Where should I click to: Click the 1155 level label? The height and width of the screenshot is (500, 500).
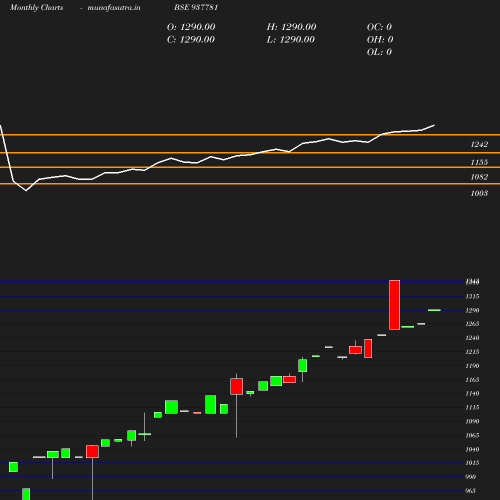point(479,162)
